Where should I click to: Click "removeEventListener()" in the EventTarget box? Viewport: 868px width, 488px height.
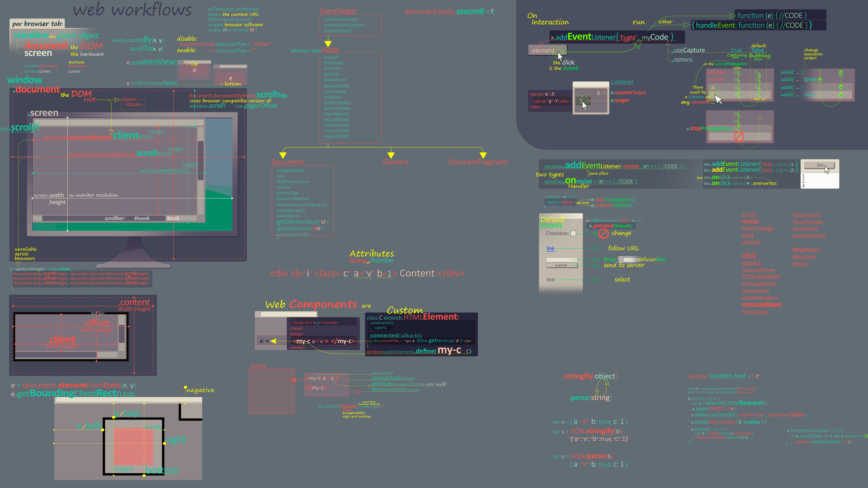pos(344,25)
